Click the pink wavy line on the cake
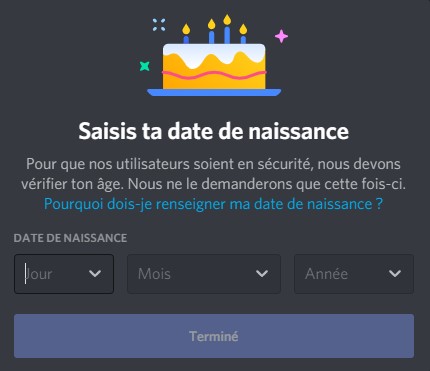The image size is (430, 371). (x=214, y=75)
